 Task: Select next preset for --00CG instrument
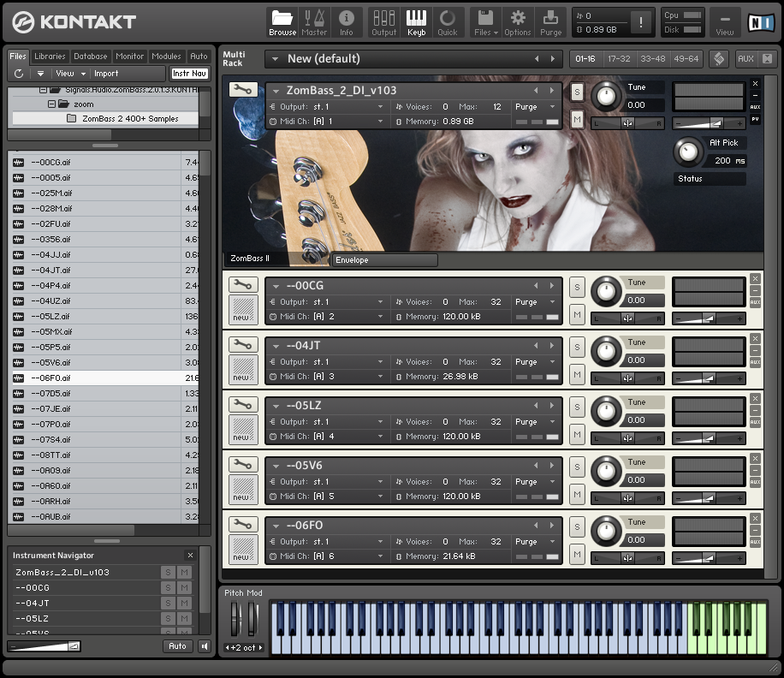pos(552,286)
